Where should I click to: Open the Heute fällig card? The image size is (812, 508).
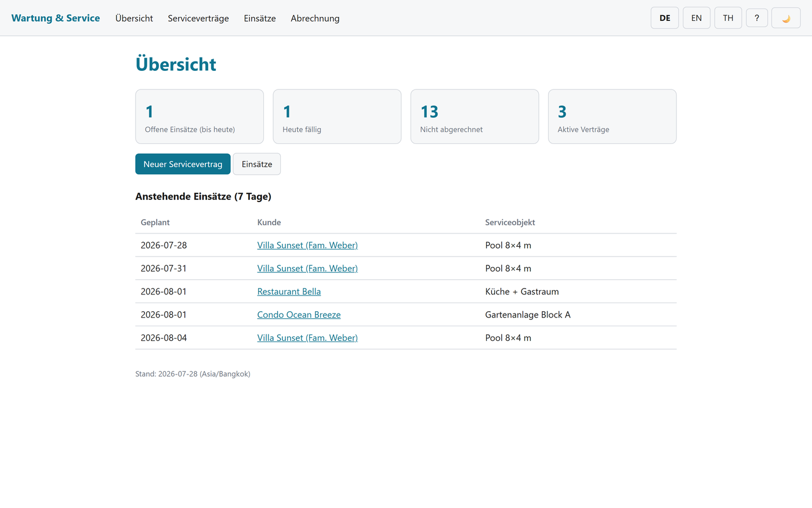tap(337, 116)
